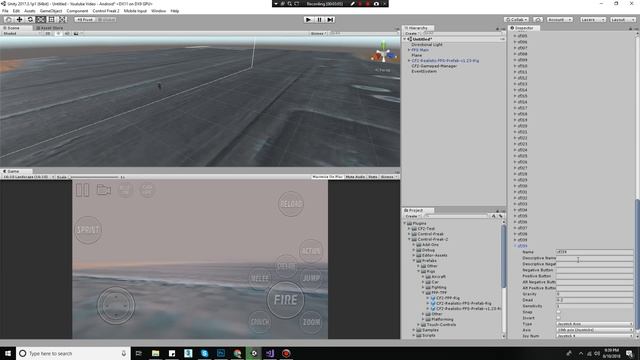640x360 pixels.
Task: Open the Collab dropdown
Action: [516, 20]
